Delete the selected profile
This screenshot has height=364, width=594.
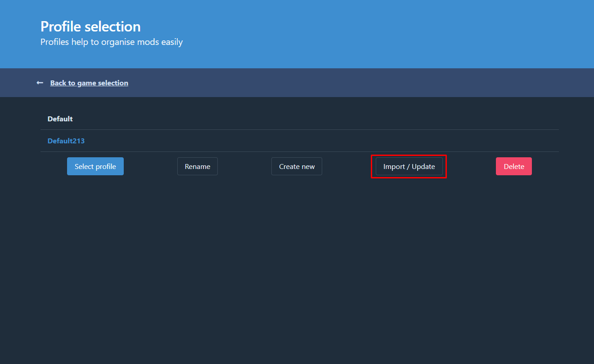(x=513, y=166)
